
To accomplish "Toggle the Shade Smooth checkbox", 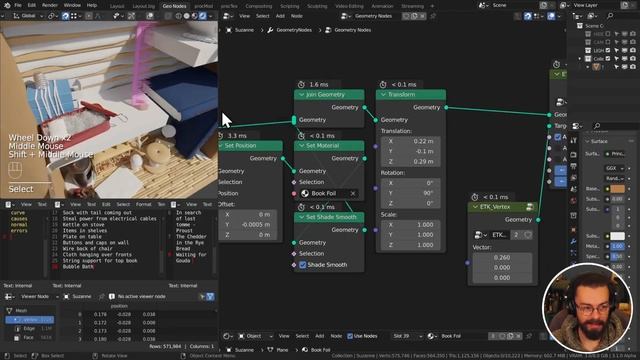I will pyautogui.click(x=302, y=265).
